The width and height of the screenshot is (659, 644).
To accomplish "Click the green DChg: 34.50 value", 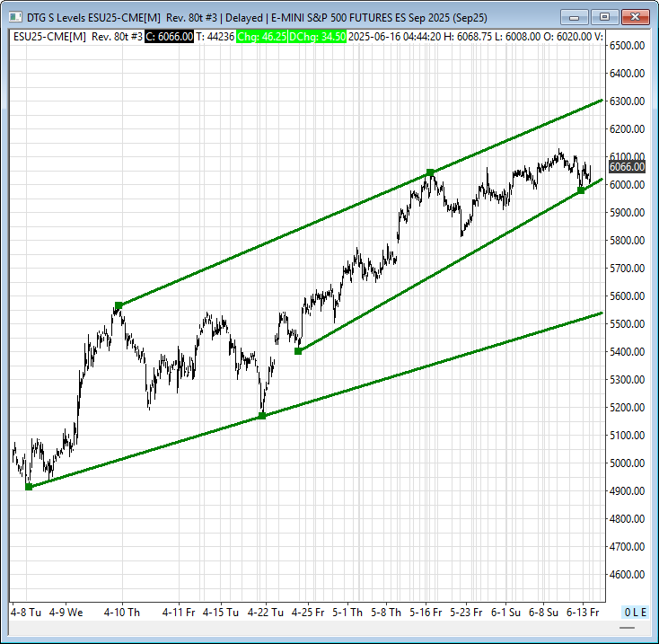I will [317, 37].
